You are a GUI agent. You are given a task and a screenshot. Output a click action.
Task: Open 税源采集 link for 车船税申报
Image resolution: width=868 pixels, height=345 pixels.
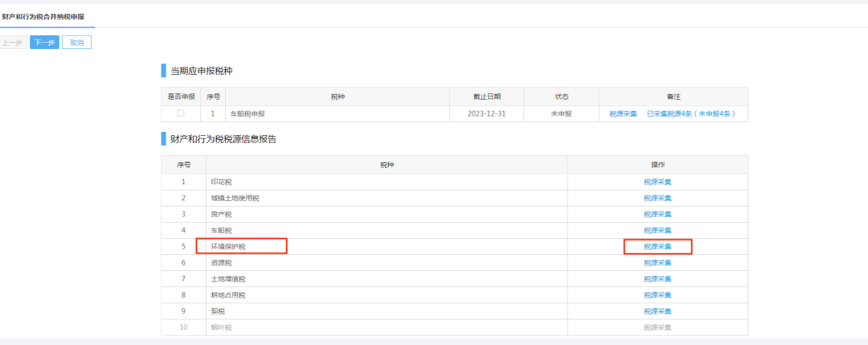click(623, 113)
